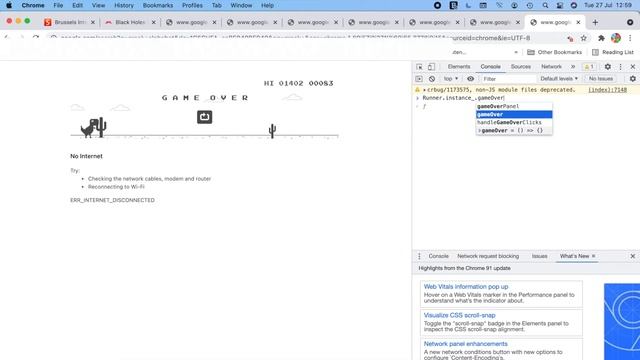This screenshot has width=640, height=360.
Task: Clear the console with the ban icon
Action: [x=432, y=79]
